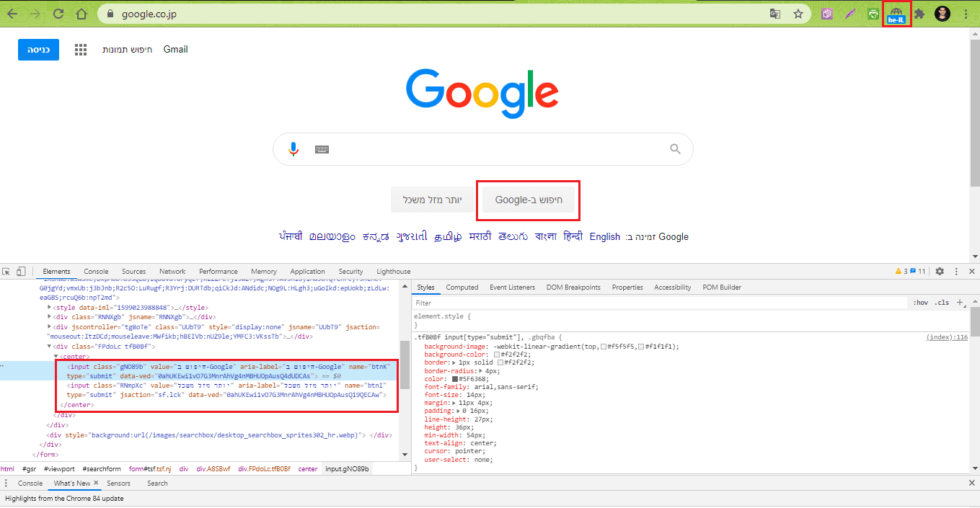This screenshot has height=508, width=980.
Task: Activate the inspect element picker in DevTools
Action: tap(8, 271)
